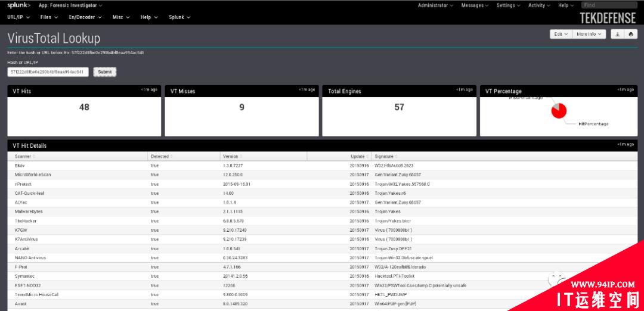Image resolution: width=644 pixels, height=311 pixels.
Task: Select the TrendMicro-HouseCall scanner cell
Action: pyautogui.click(x=36, y=294)
